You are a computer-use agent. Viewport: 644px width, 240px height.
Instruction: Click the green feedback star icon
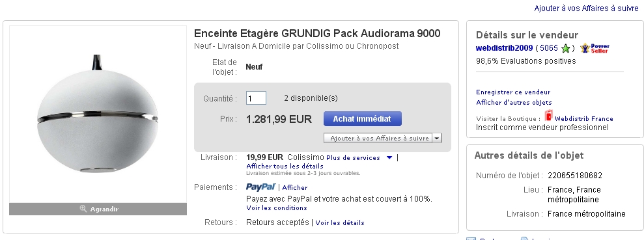point(566,49)
